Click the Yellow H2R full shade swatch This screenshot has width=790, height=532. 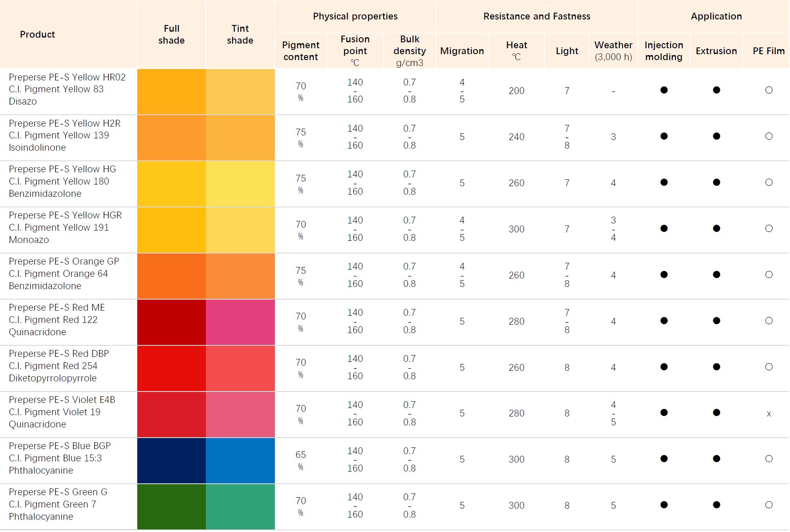(x=172, y=138)
